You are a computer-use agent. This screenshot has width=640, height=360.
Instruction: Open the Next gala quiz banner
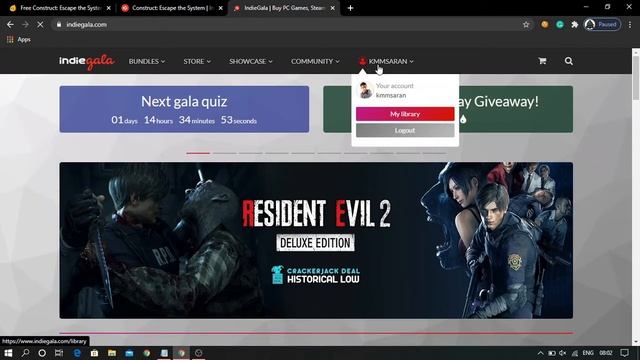click(x=184, y=109)
